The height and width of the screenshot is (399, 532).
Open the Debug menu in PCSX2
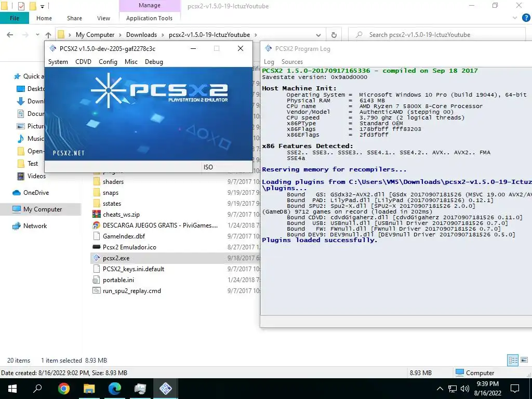[x=154, y=62]
